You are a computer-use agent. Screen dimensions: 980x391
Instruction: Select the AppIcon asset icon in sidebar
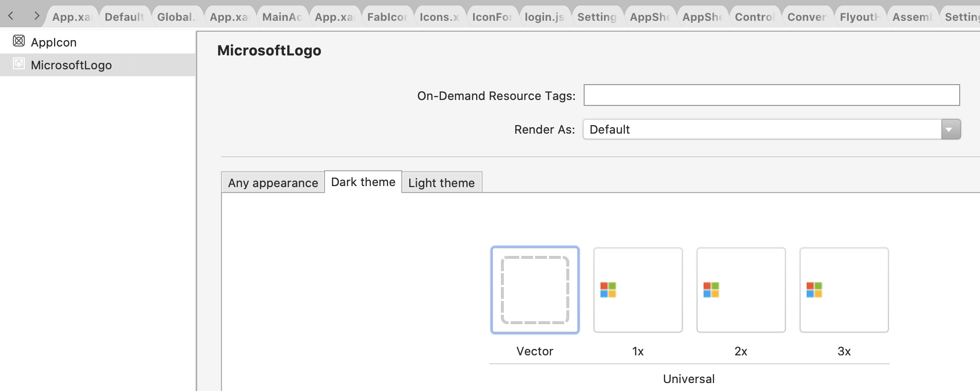pos(19,41)
